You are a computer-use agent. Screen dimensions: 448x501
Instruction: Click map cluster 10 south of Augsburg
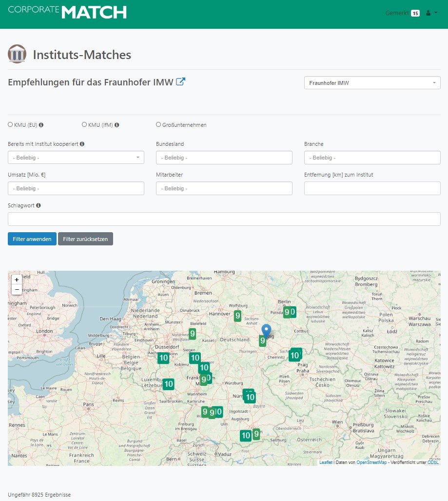[x=246, y=436]
